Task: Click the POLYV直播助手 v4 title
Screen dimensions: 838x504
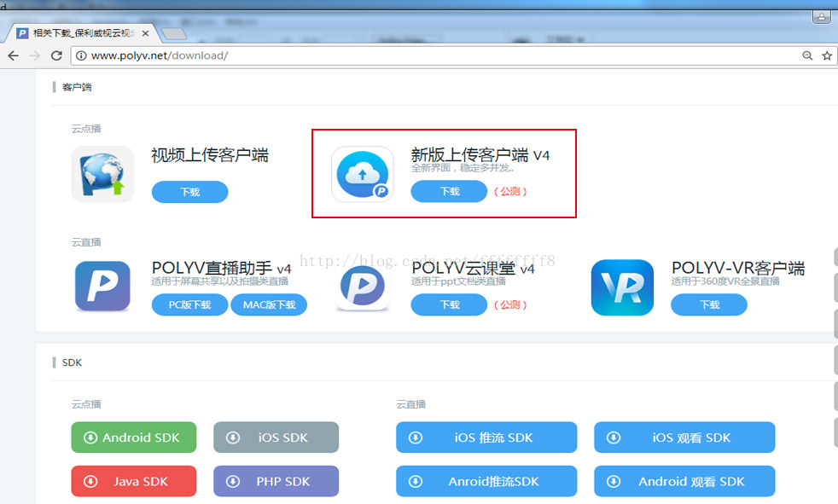Action: tap(221, 268)
